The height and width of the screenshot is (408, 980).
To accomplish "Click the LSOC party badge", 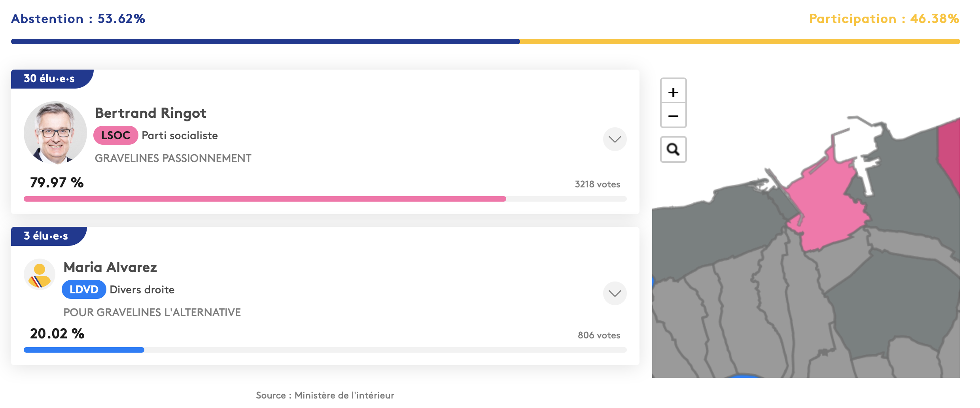I will (115, 136).
